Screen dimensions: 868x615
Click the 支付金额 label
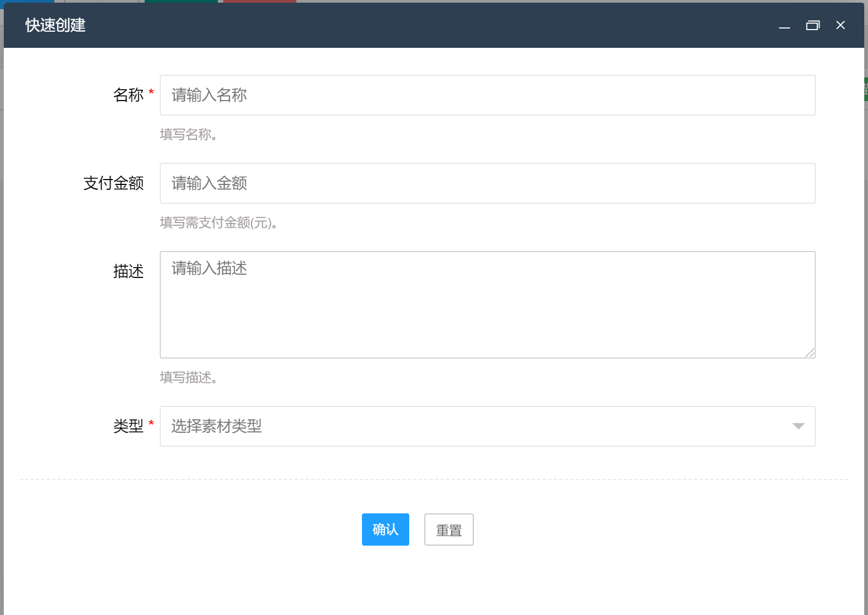tap(113, 183)
